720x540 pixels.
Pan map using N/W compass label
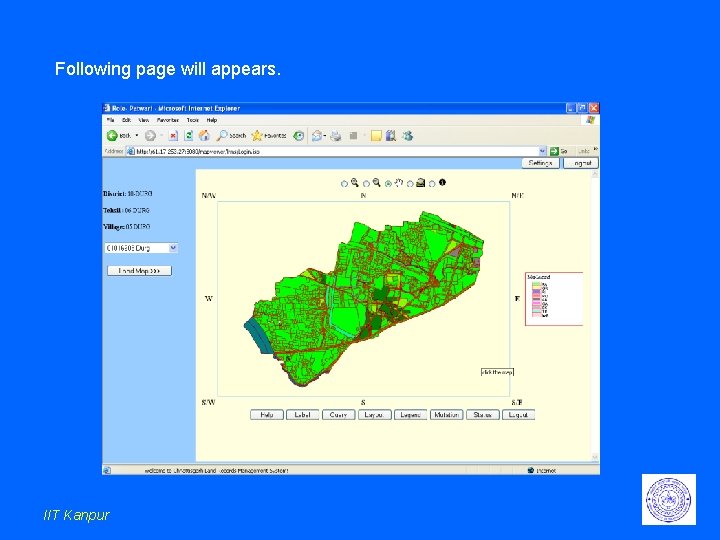click(x=208, y=196)
